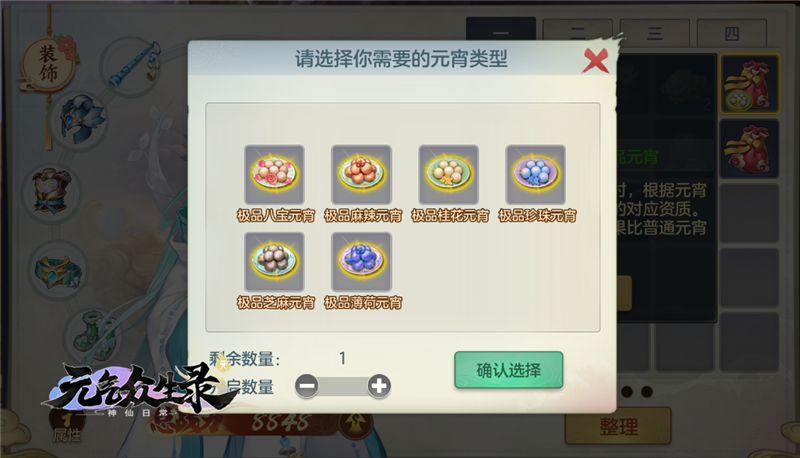Select the 极品八宝元宵 item icon
Screen dimensions: 800x458
pos(274,174)
